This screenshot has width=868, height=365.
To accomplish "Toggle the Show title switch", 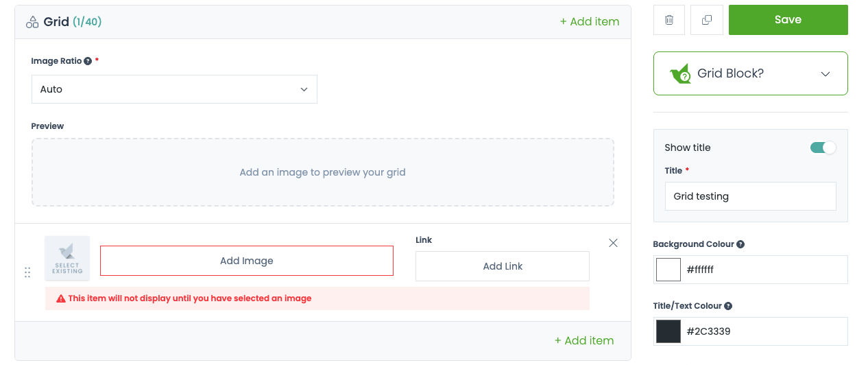I will coord(823,148).
